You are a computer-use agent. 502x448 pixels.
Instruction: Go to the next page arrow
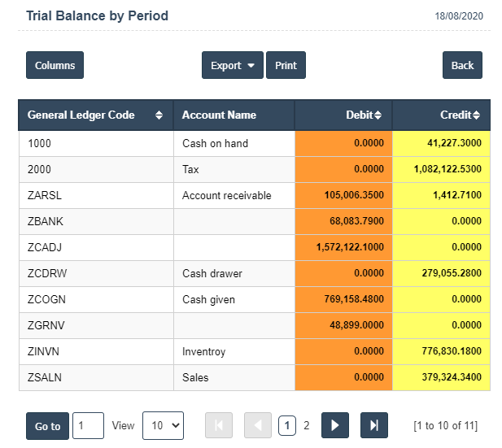[334, 425]
